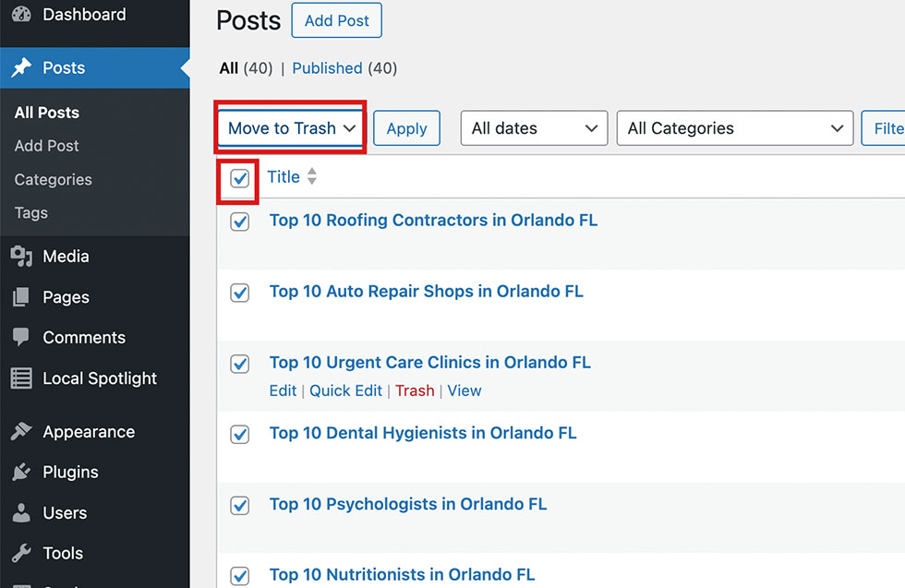Click the Pages icon in sidebar
This screenshot has height=588, width=905.
pyautogui.click(x=21, y=297)
